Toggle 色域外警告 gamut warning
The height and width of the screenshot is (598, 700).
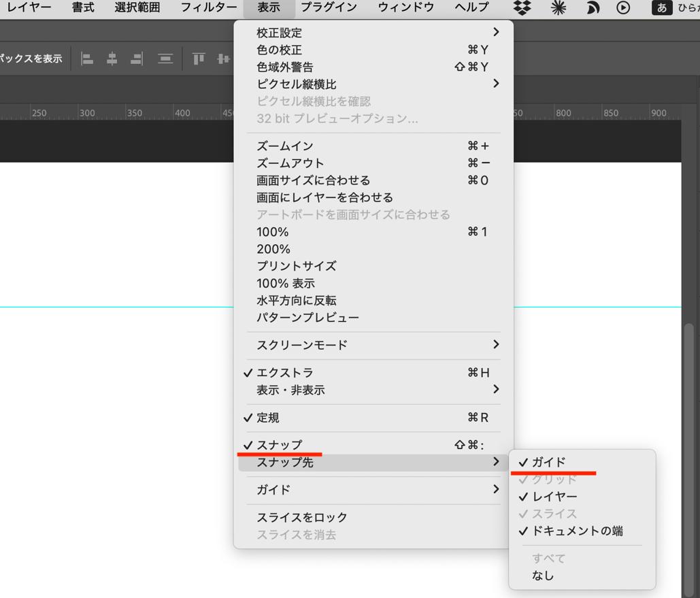click(x=373, y=67)
